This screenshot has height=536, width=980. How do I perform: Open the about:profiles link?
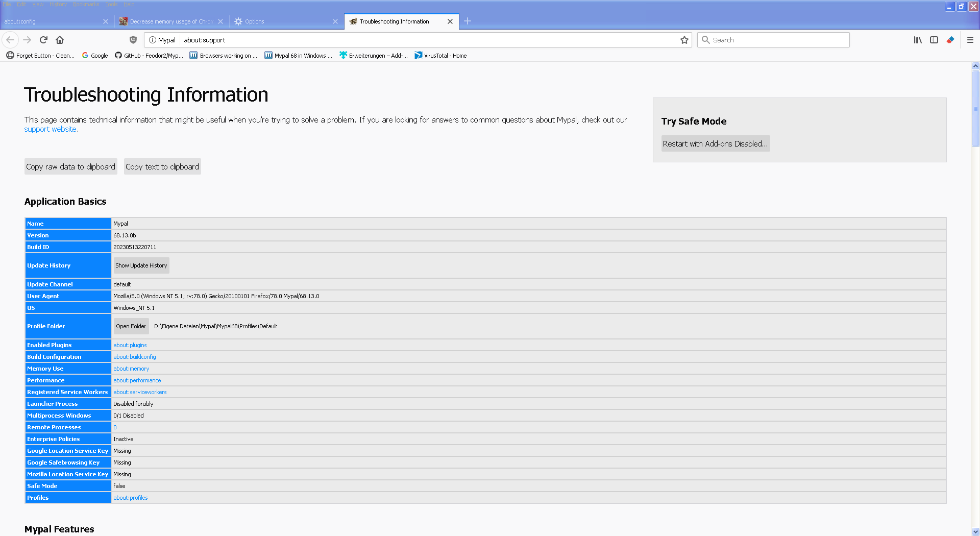tap(131, 498)
